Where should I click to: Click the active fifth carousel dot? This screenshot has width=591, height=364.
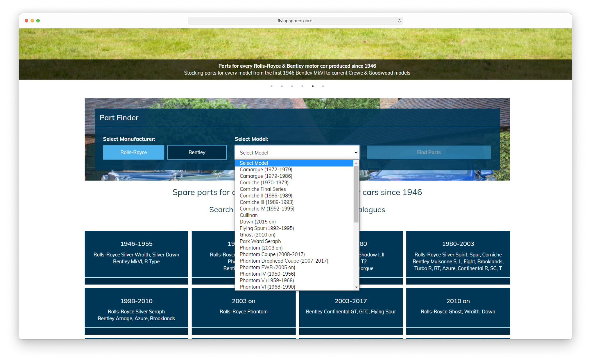click(x=313, y=86)
